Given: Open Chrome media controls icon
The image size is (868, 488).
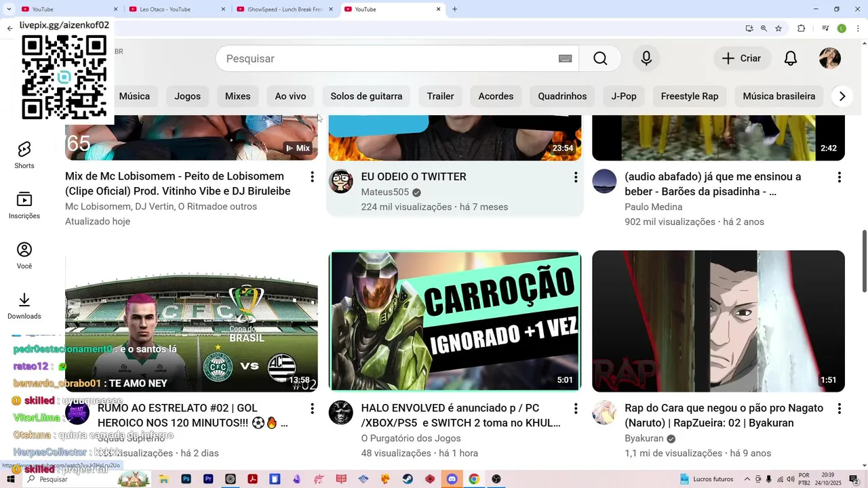Looking at the screenshot, I should click(825, 28).
